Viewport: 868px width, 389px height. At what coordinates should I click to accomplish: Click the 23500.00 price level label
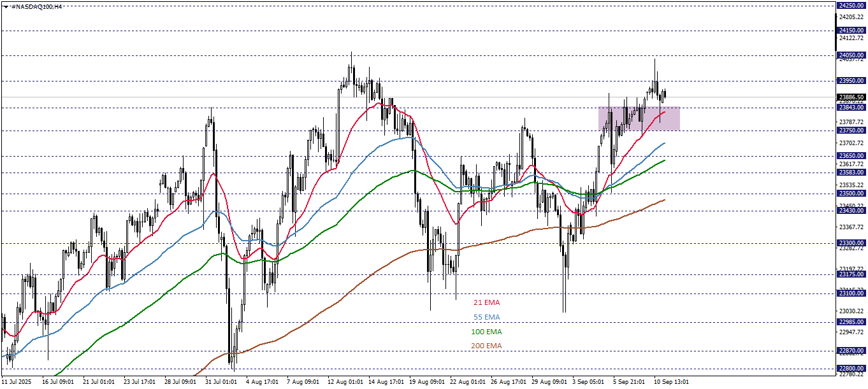click(851, 194)
